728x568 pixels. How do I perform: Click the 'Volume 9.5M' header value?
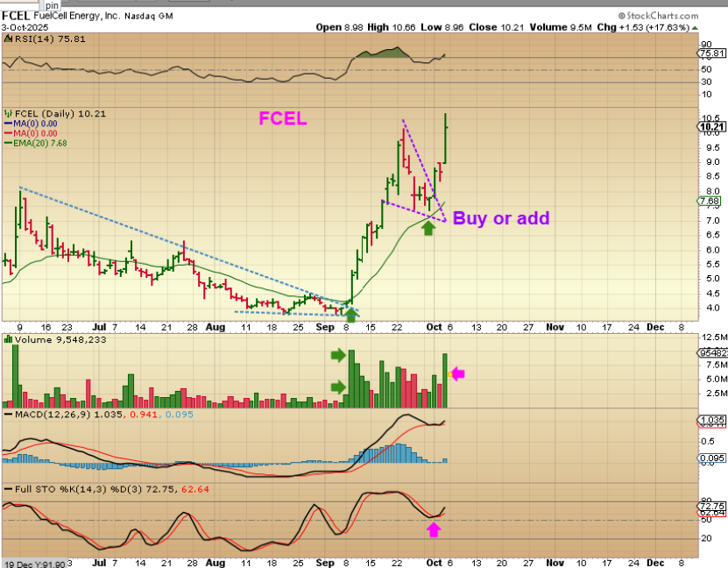coord(561,27)
